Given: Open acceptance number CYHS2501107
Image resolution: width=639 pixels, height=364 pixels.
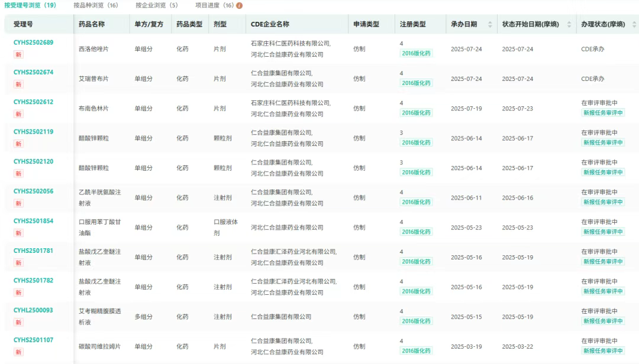Looking at the screenshot, I should click(x=33, y=340).
